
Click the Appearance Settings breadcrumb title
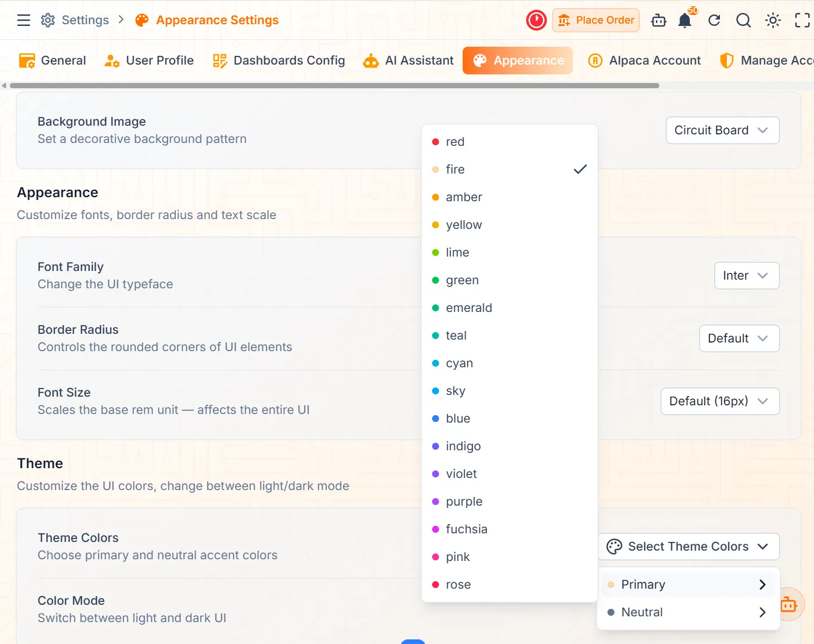click(217, 20)
